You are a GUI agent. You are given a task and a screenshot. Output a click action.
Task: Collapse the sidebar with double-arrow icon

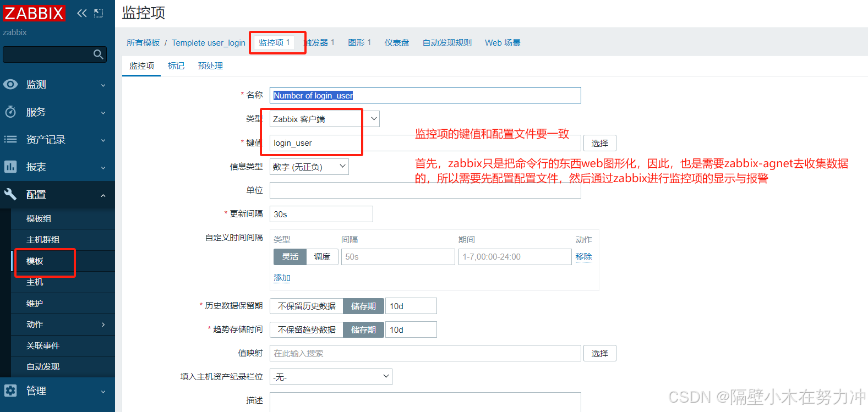click(x=82, y=13)
